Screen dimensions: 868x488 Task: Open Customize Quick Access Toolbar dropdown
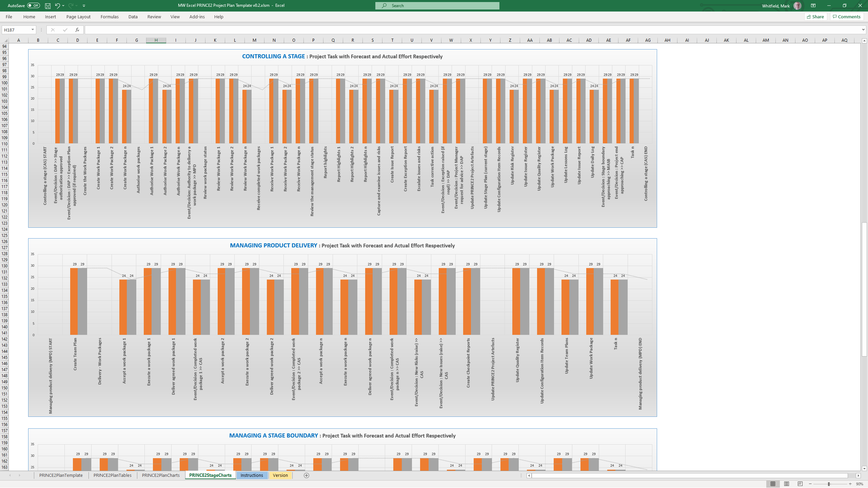coord(84,6)
